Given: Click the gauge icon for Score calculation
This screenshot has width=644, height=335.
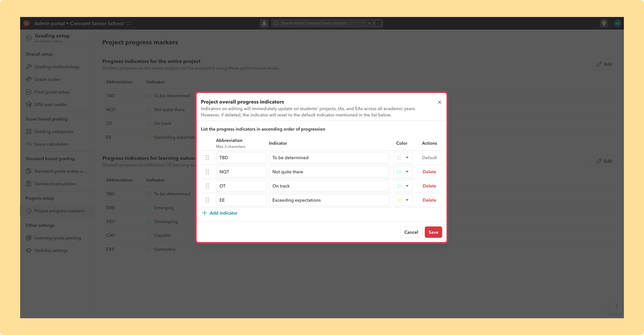Looking at the screenshot, I should point(29,144).
